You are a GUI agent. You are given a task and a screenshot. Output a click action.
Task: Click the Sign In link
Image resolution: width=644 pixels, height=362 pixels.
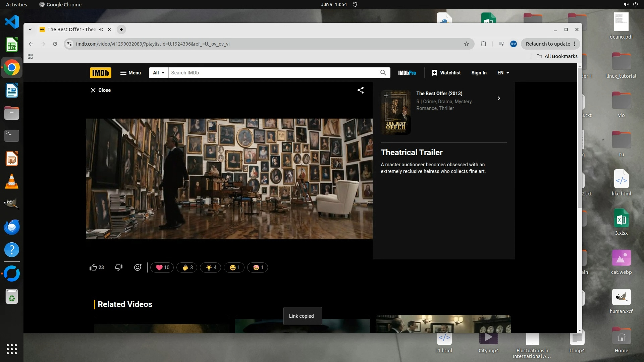[x=479, y=73]
